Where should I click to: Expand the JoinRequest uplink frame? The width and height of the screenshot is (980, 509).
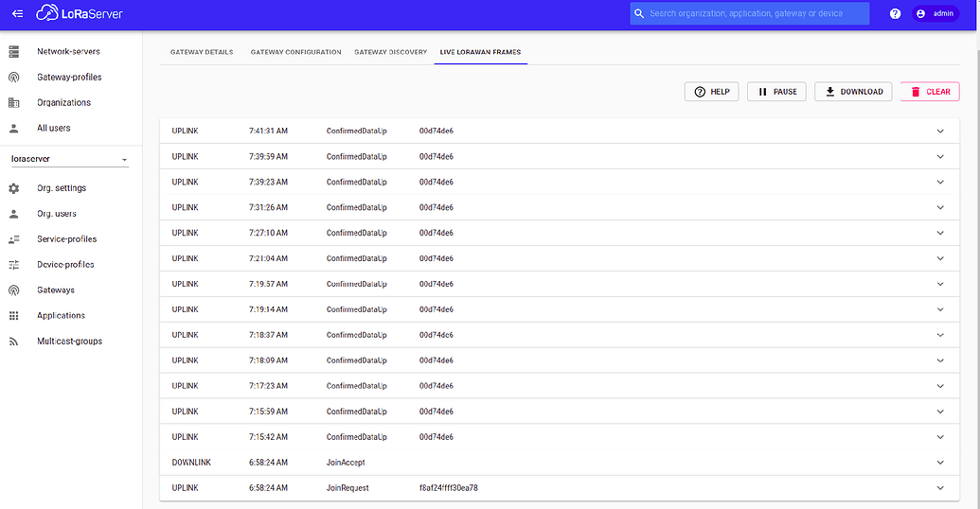(940, 488)
